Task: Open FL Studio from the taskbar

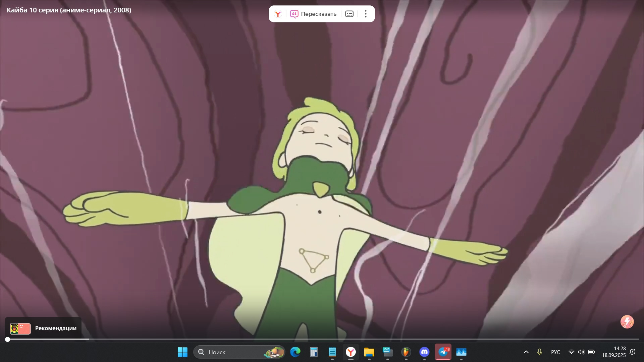Action: point(406,352)
